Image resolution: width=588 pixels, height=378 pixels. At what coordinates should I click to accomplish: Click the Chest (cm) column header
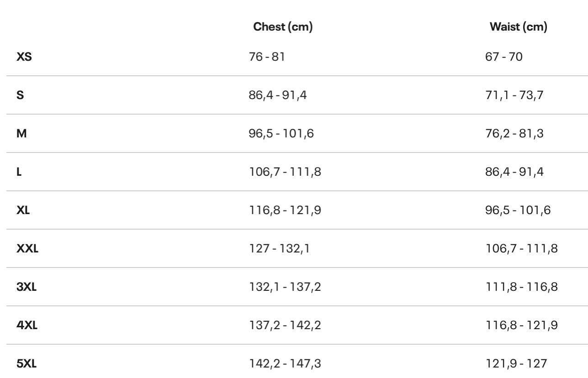coord(283,27)
